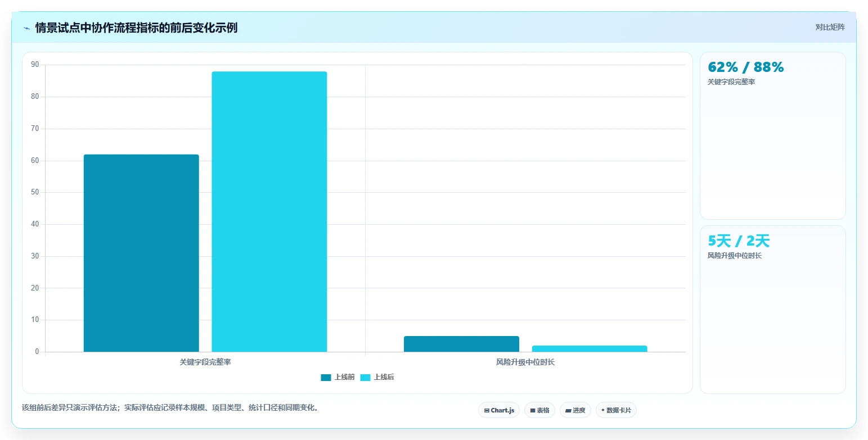Screen dimensions: 868x440
Task: Click the Chart.js tag chip
Action: click(x=499, y=410)
